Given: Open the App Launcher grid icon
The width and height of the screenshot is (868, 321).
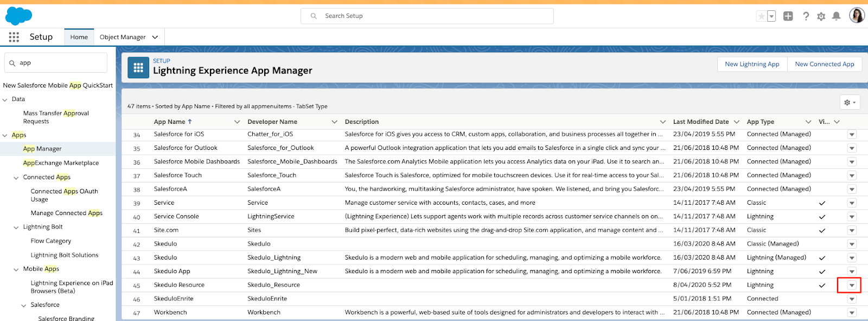Looking at the screenshot, I should (x=14, y=37).
